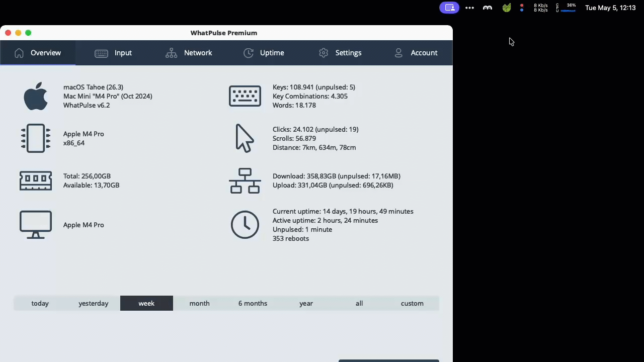Select the yesterday time range

point(94,303)
